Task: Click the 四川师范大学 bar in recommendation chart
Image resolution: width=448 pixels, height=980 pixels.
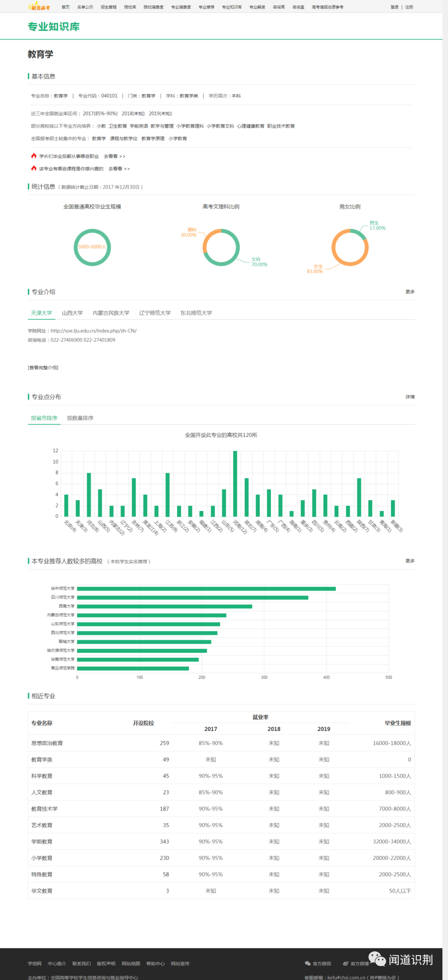Action: click(x=192, y=597)
